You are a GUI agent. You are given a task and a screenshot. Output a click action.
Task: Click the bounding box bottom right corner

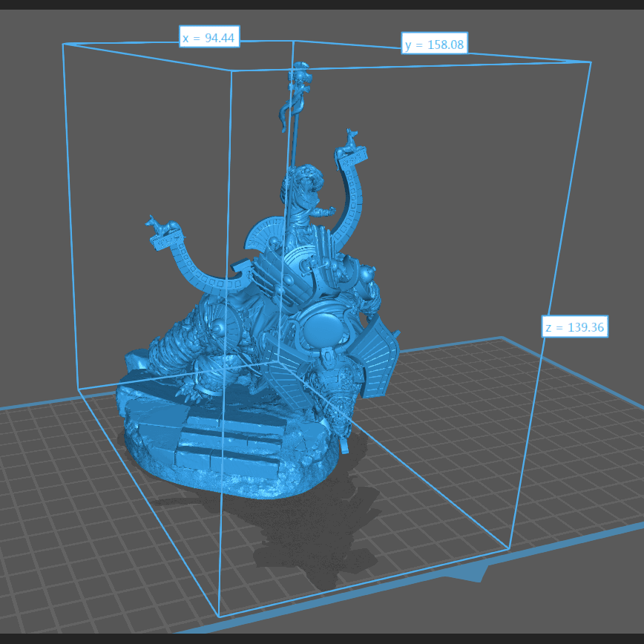[510, 549]
